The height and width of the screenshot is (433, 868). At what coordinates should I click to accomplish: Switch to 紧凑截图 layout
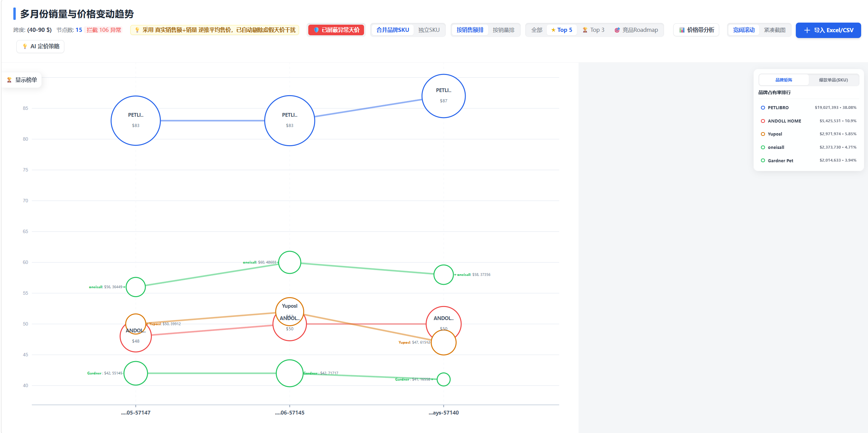(x=775, y=30)
